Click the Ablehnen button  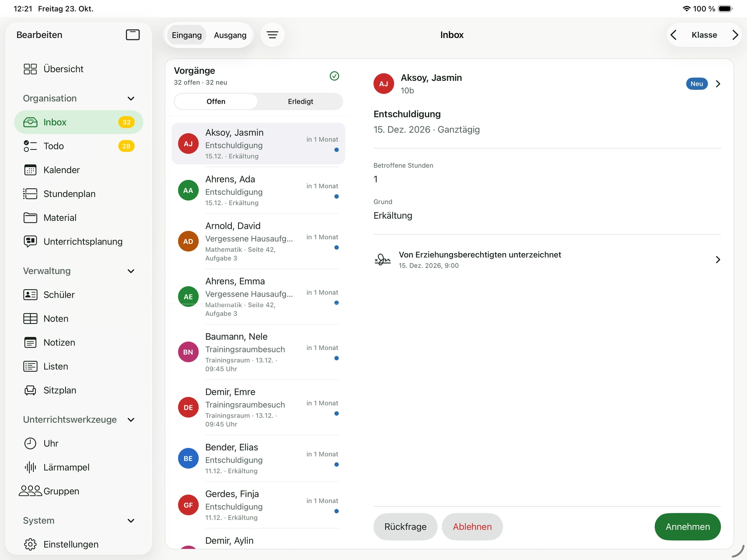[472, 527]
